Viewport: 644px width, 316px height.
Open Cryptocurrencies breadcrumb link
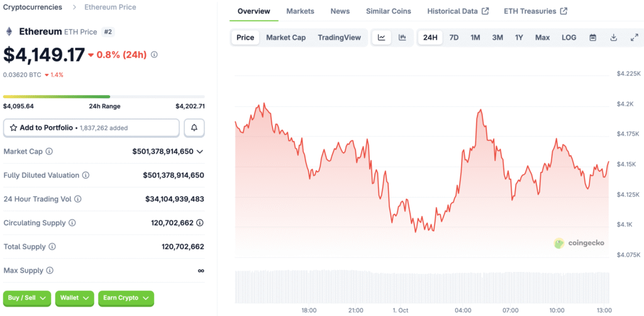[x=33, y=7]
